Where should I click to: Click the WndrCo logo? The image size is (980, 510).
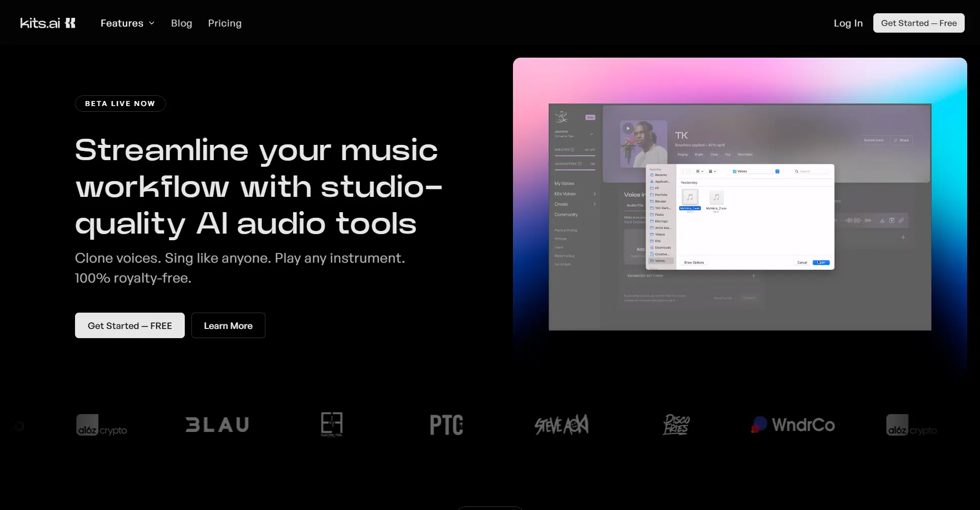coord(793,425)
